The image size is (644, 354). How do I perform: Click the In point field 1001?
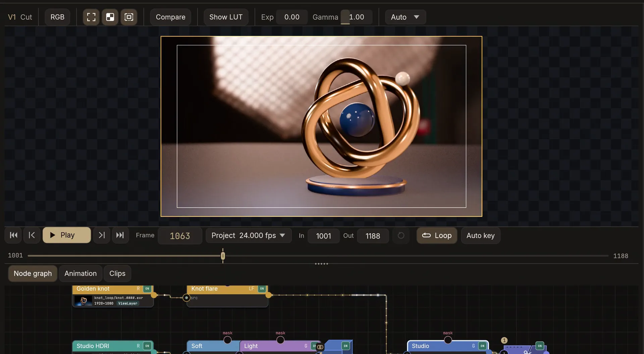click(x=323, y=236)
